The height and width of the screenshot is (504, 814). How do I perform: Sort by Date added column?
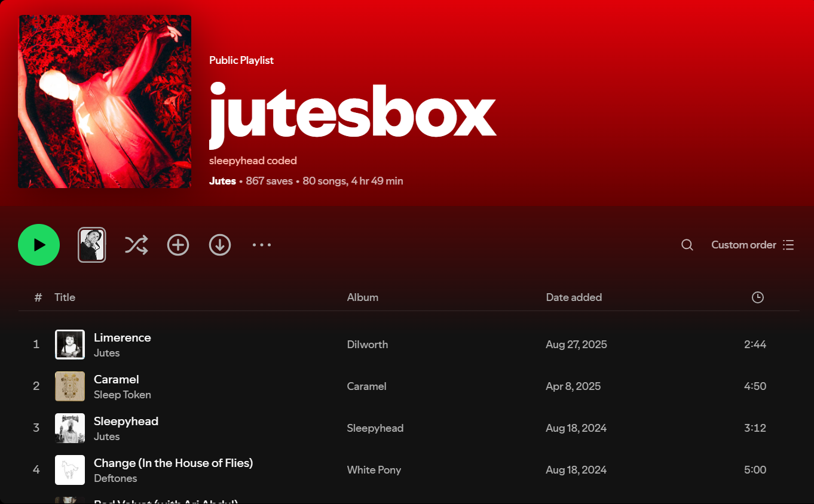click(573, 297)
